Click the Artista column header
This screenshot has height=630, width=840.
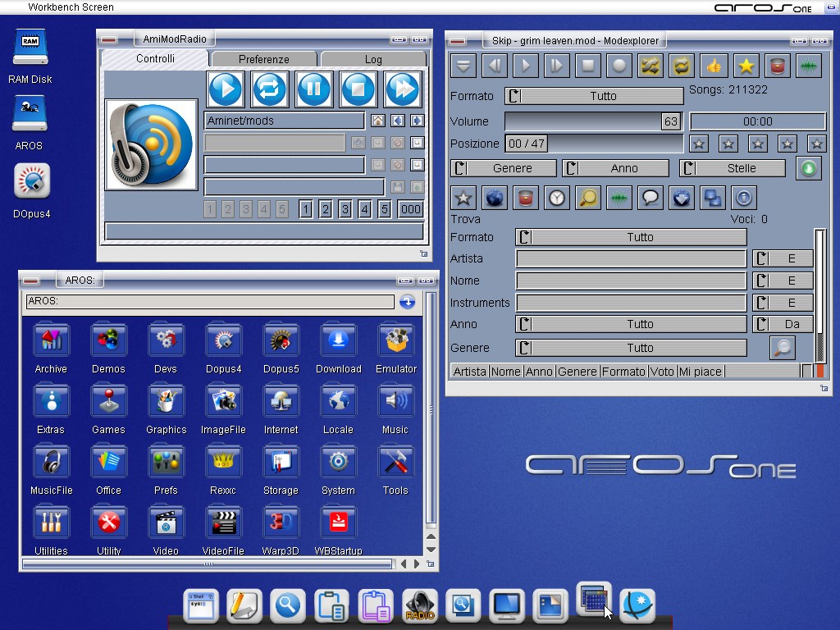(x=470, y=372)
